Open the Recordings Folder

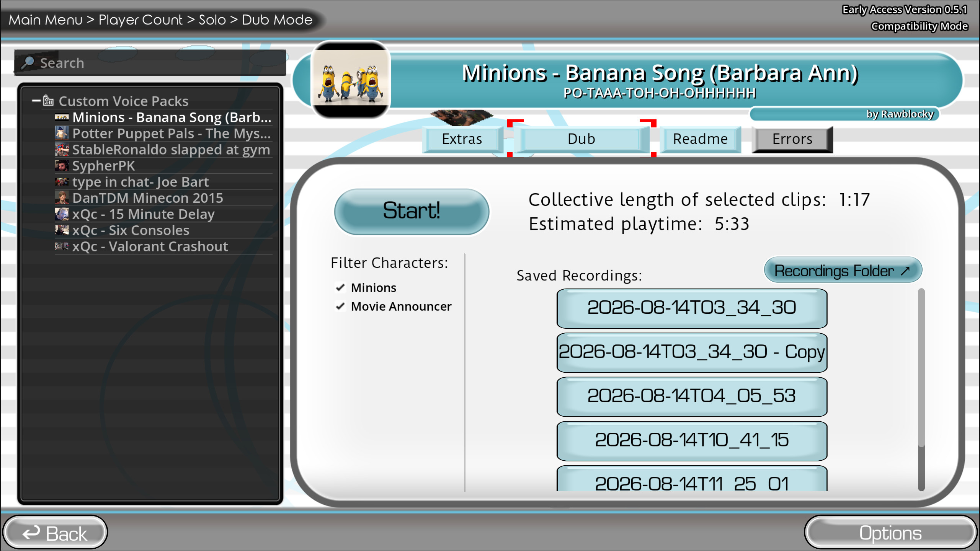(843, 271)
